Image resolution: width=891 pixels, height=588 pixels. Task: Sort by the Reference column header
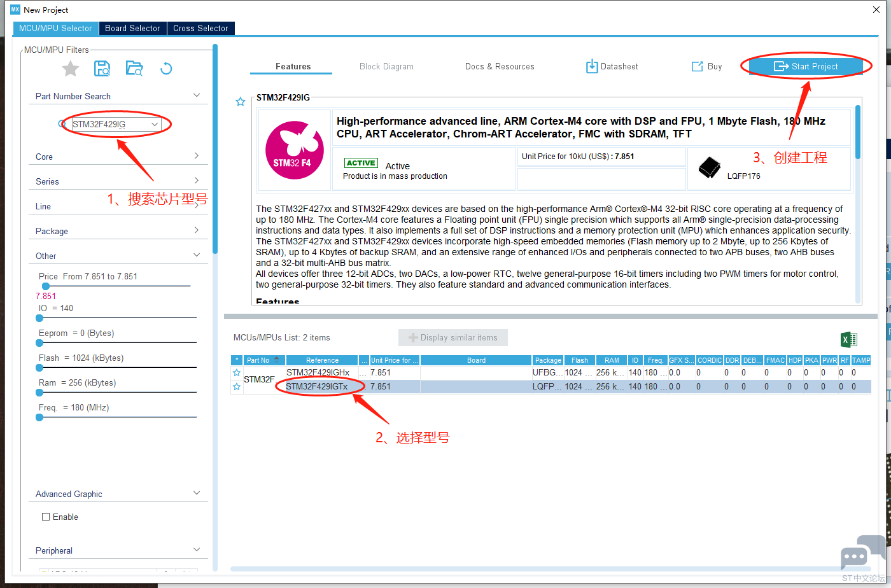[x=322, y=360]
